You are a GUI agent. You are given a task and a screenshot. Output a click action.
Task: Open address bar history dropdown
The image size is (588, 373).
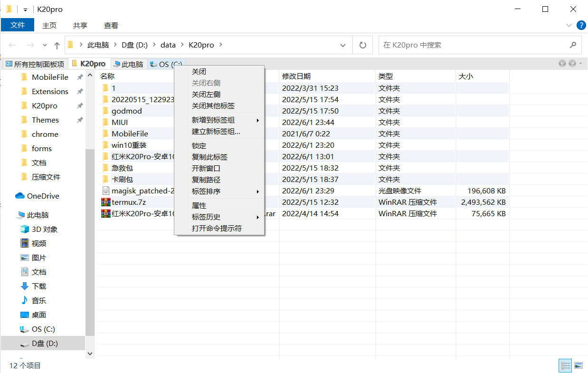343,45
